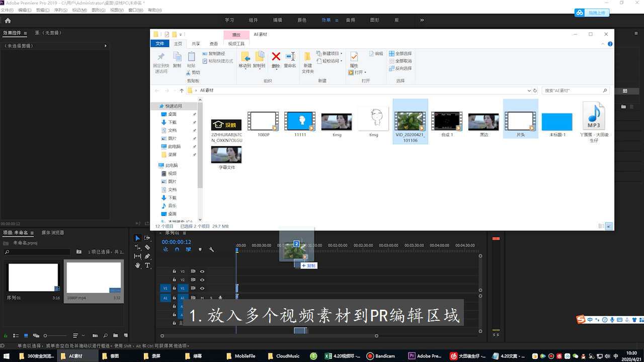Click new bin folder icon in project panel
The image size is (644, 362).
(x=115, y=335)
